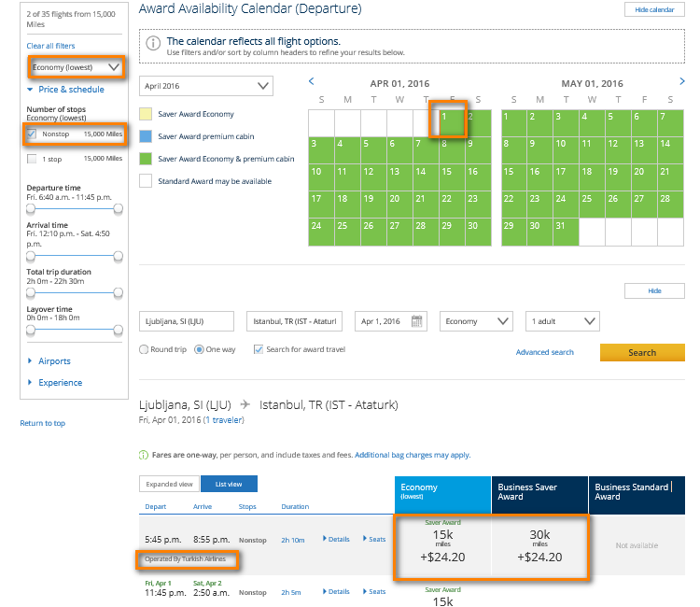Click the Ljubljana, SI (LJU) origin field
The width and height of the screenshot is (700, 607).
click(186, 321)
